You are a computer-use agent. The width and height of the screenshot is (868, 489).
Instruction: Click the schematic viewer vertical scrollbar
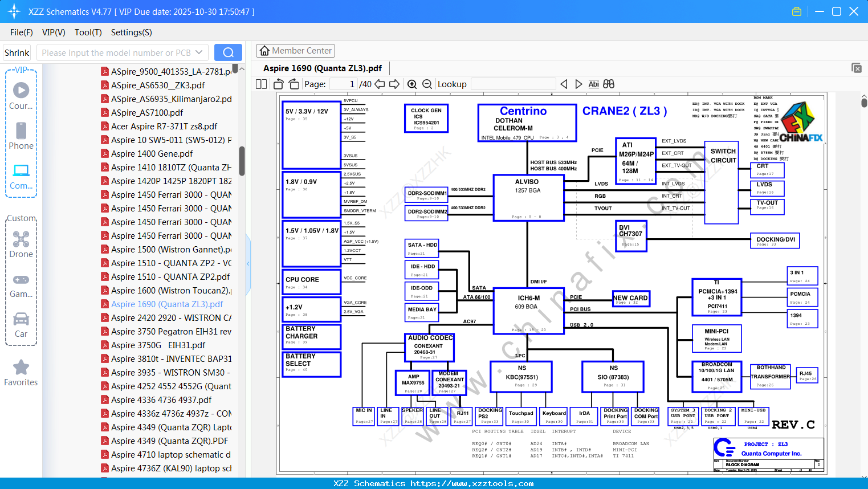pos(864,103)
